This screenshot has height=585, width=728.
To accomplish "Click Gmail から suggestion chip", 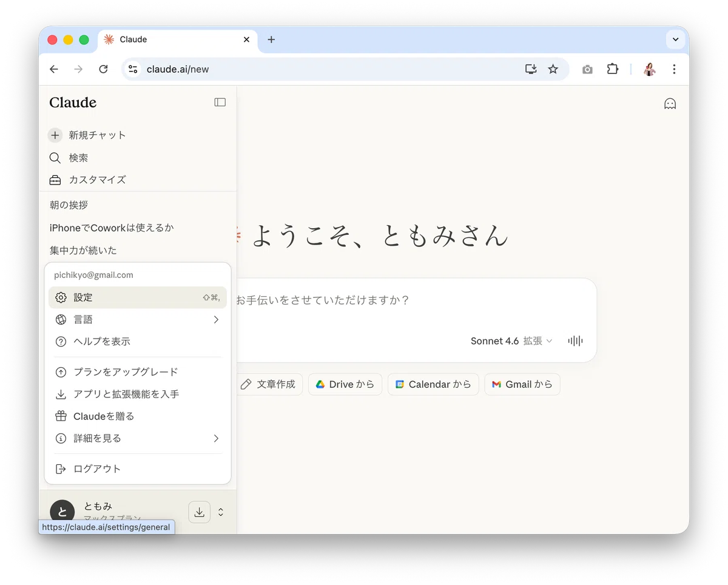I will coord(522,384).
